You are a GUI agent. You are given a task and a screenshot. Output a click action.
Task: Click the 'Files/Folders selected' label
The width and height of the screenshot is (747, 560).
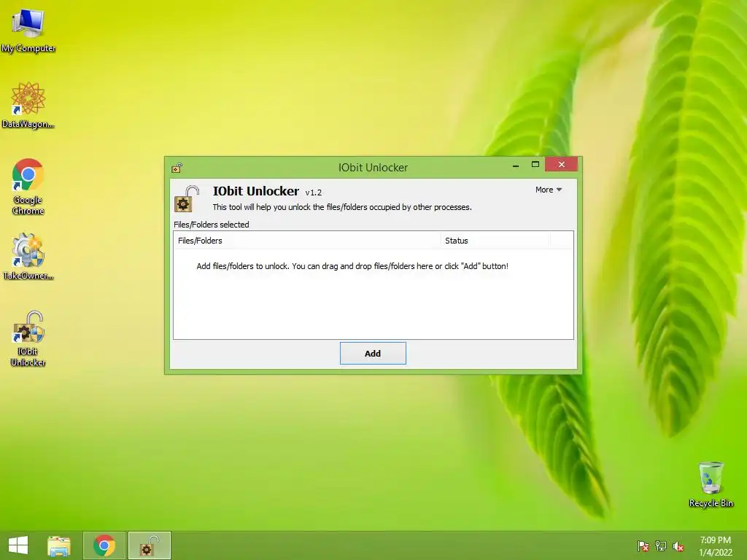pyautogui.click(x=211, y=225)
